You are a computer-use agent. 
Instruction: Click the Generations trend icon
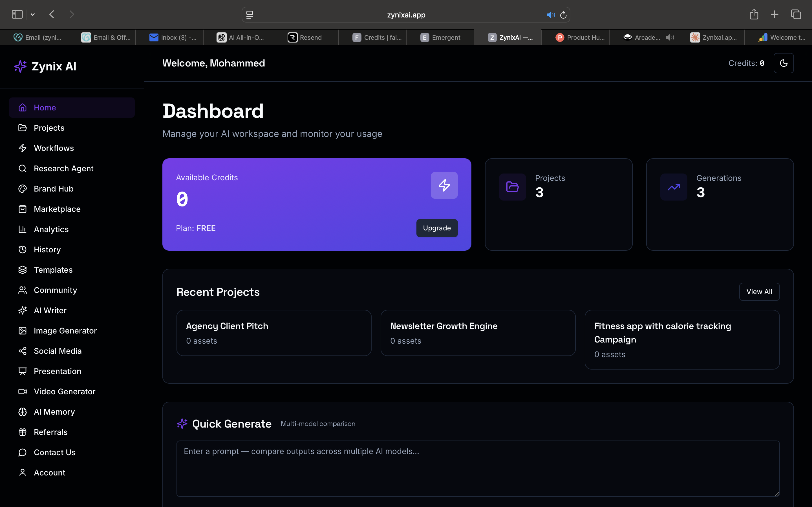tap(673, 187)
